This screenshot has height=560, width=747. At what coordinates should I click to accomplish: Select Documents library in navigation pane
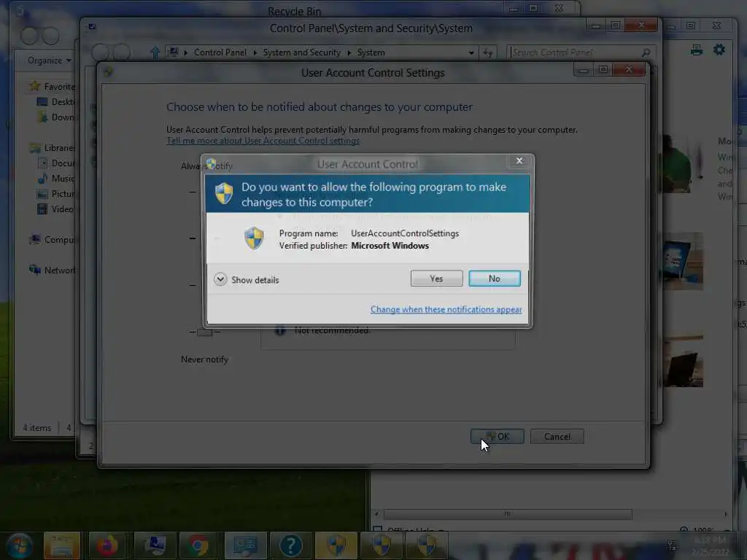[x=56, y=163]
